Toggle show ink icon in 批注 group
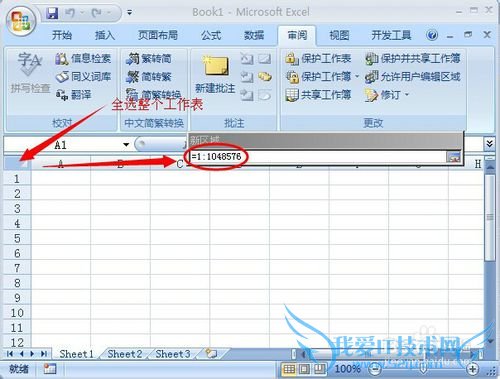Image resolution: width=500 pixels, height=379 pixels. 265,95
